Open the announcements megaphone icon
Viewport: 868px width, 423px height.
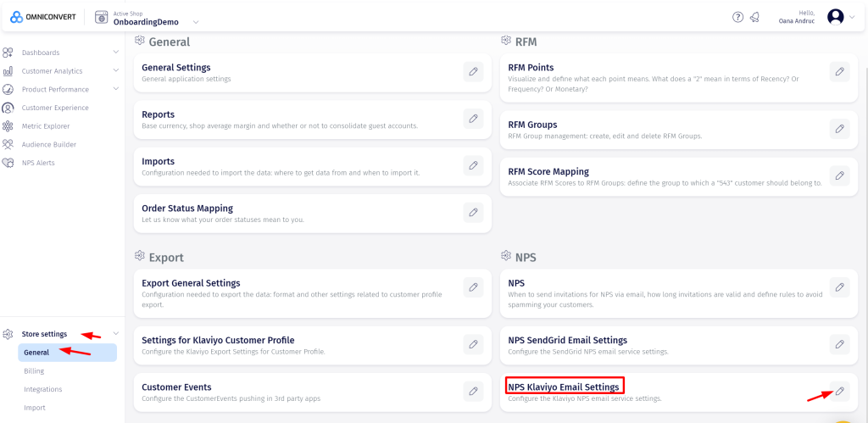tap(754, 17)
